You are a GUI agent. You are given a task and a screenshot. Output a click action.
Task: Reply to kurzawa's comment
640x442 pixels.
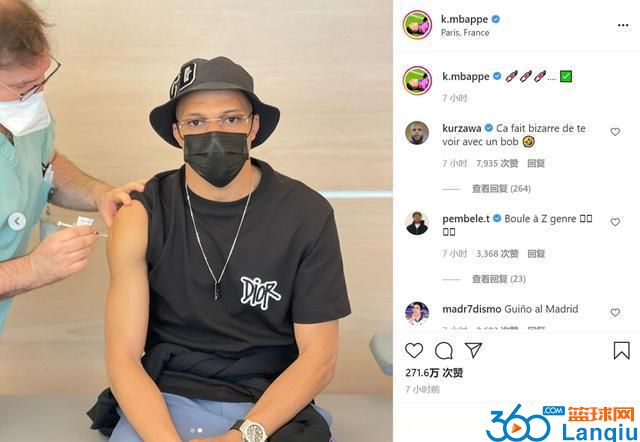[536, 163]
